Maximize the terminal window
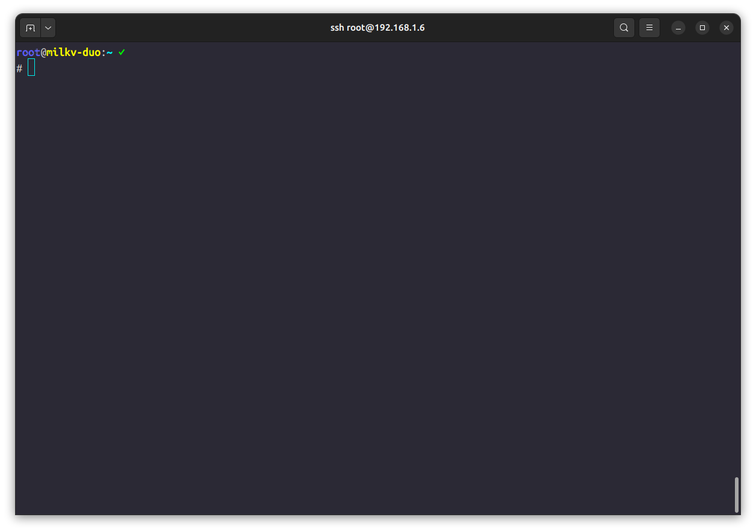756x532 pixels. point(702,28)
